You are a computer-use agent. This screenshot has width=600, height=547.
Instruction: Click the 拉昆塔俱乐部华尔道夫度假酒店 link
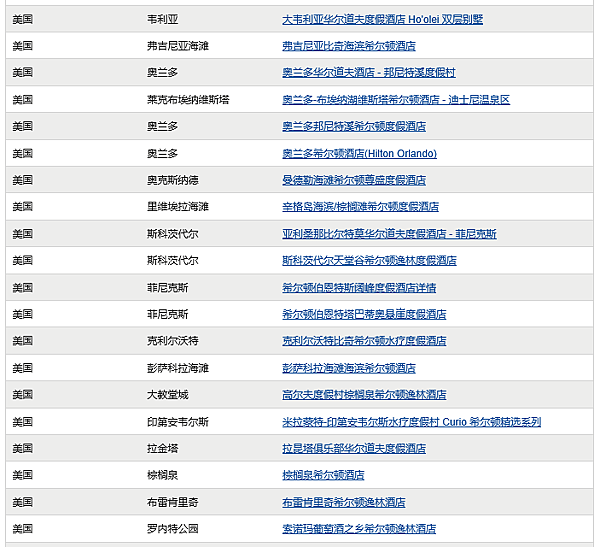354,448
